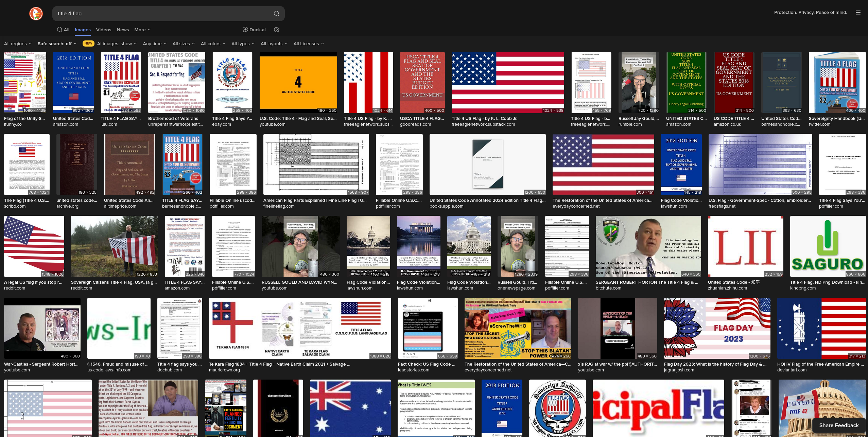Open the Any time filter
868x437 pixels.
coord(154,43)
